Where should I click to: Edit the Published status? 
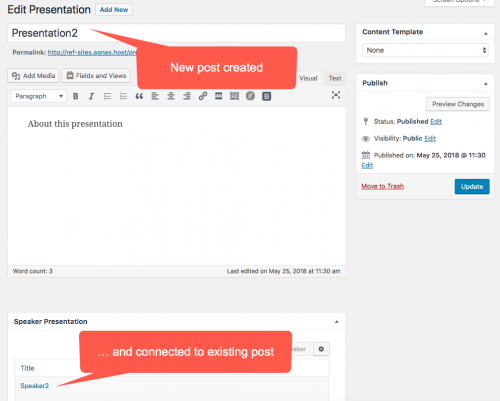click(436, 122)
